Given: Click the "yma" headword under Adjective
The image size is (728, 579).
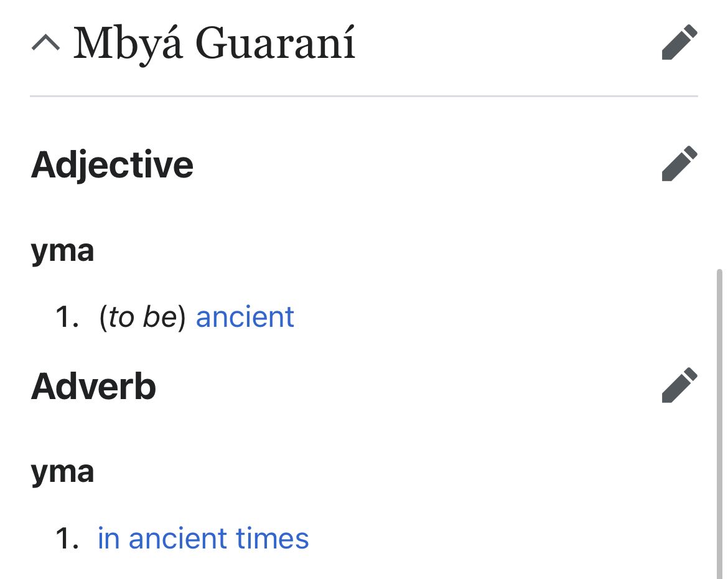Looking at the screenshot, I should pyautogui.click(x=62, y=251).
